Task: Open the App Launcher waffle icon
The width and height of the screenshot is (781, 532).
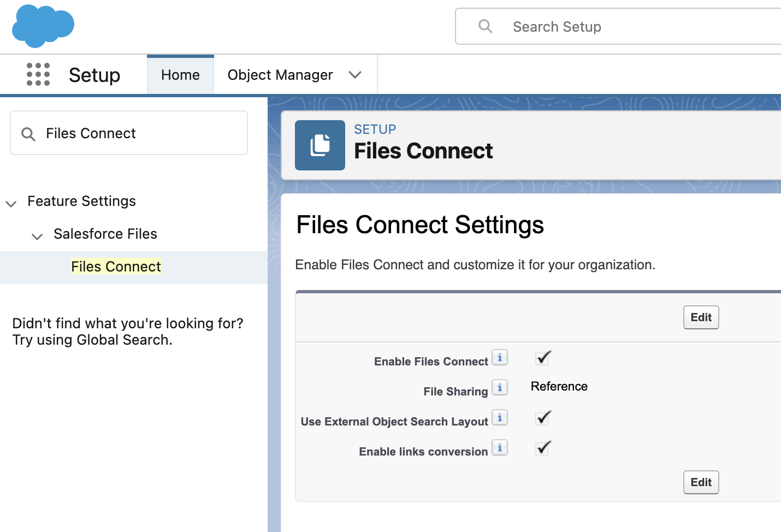Action: tap(38, 74)
